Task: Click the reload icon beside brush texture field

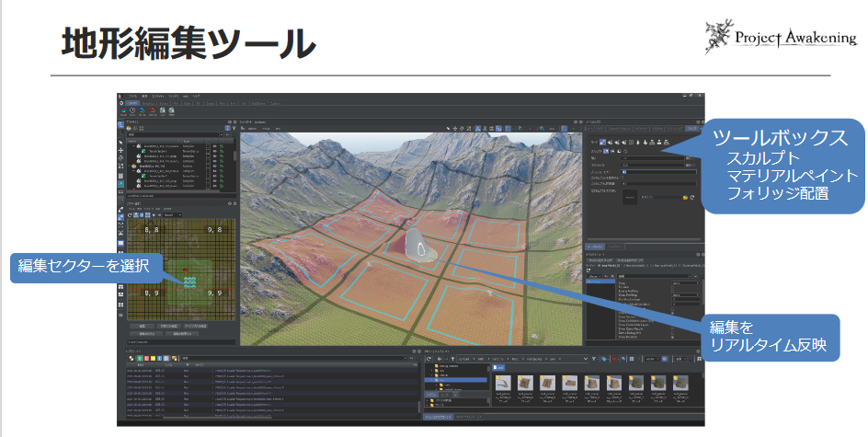Action: click(x=692, y=197)
